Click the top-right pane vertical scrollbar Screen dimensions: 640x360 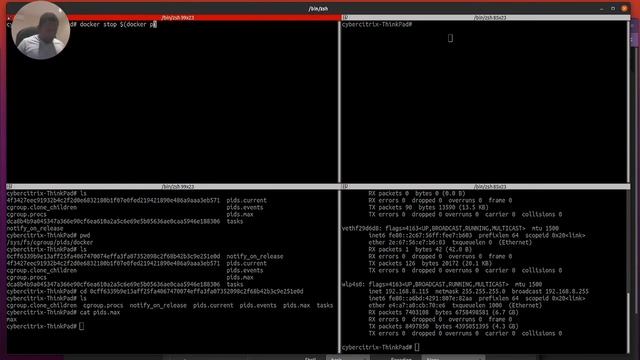tap(628, 101)
